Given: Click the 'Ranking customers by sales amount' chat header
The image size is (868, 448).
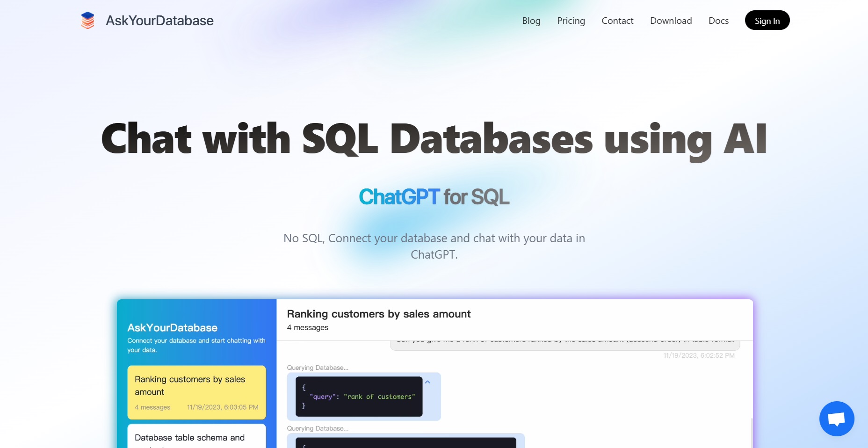Looking at the screenshot, I should pyautogui.click(x=379, y=314).
